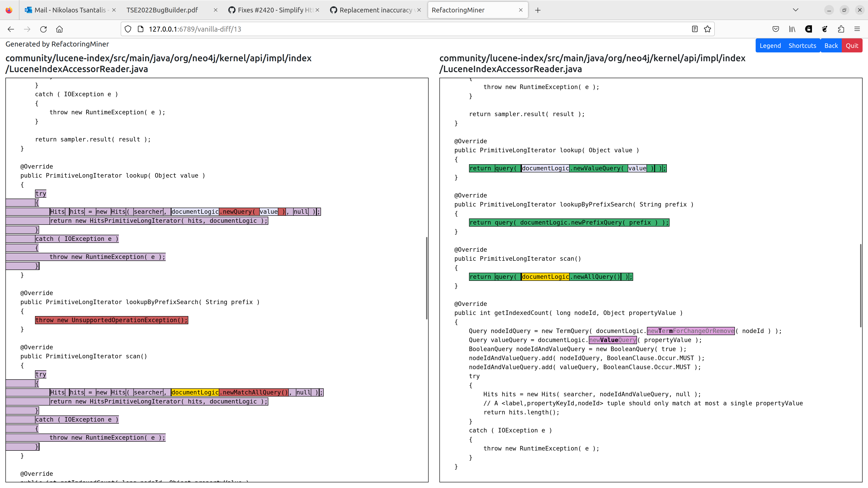868x488 pixels.
Task: Go to the homepage via the home icon
Action: coord(60,29)
